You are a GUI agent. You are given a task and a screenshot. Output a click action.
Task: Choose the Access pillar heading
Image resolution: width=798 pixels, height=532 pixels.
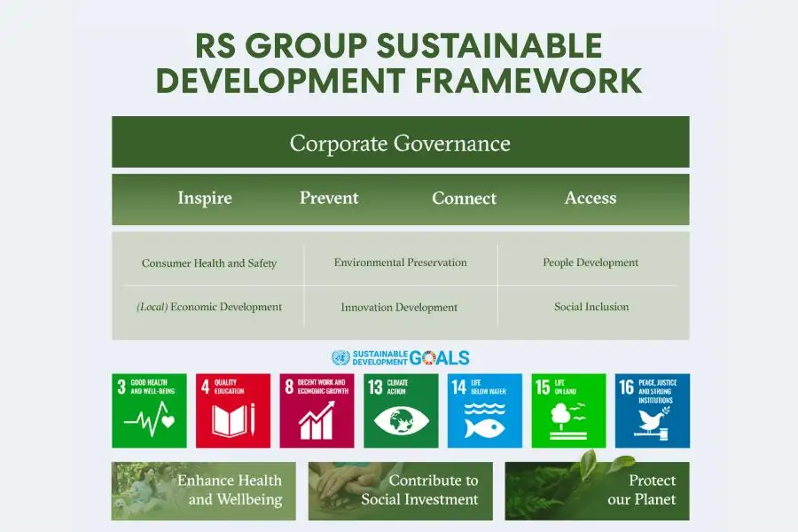[x=591, y=199]
